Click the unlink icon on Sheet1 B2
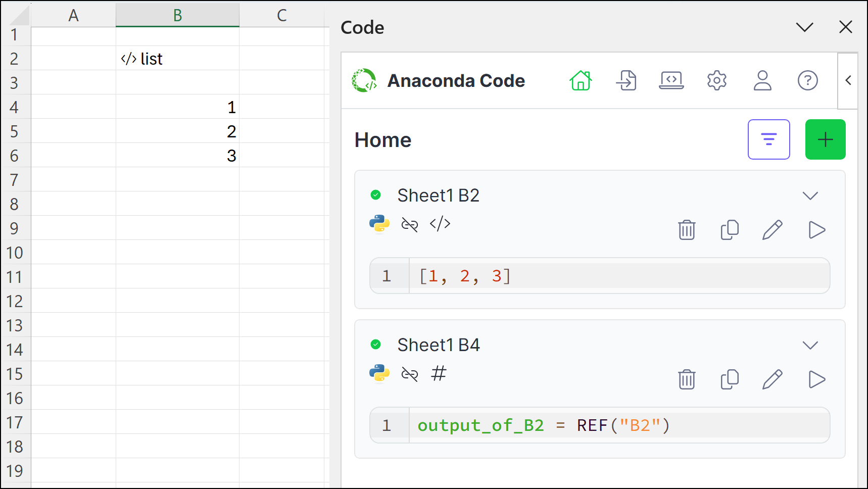This screenshot has height=489, width=868. pos(410,224)
